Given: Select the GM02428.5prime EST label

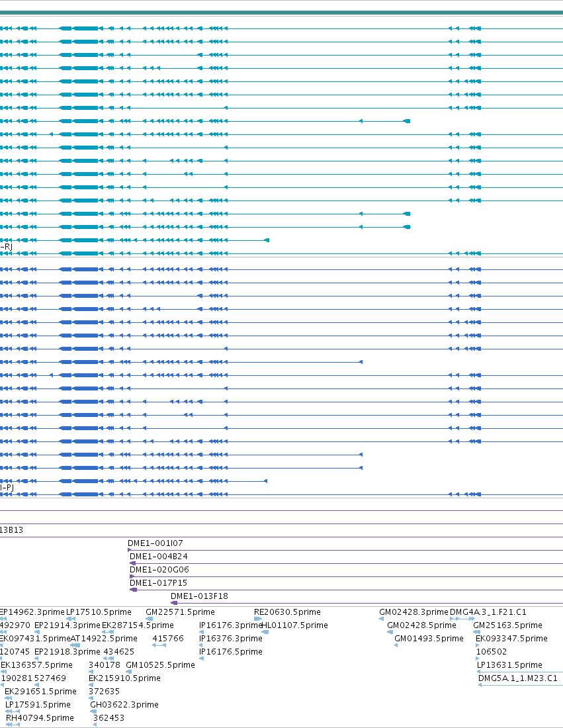Looking at the screenshot, I should click(x=421, y=625).
